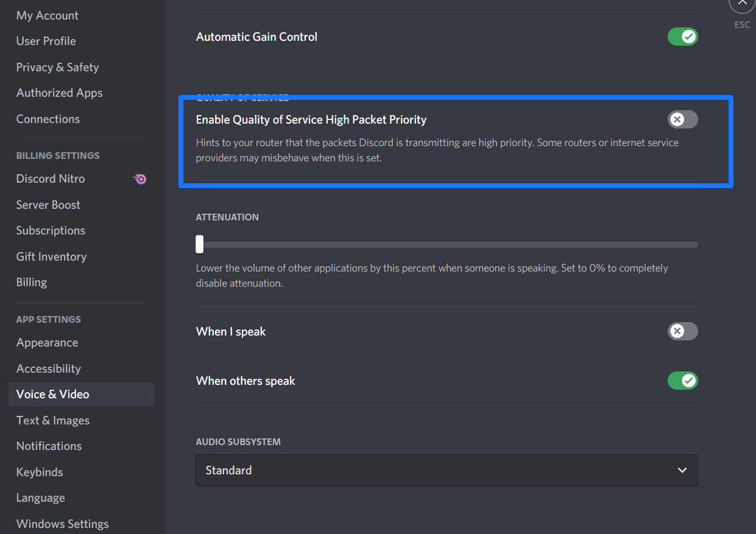Click the attenuation slider handle
The width and height of the screenshot is (756, 534).
199,244
